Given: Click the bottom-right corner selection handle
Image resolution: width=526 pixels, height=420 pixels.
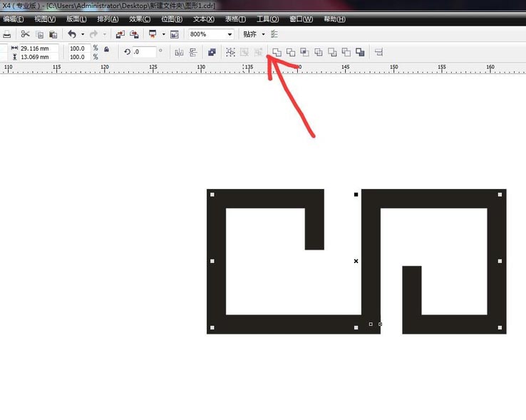Looking at the screenshot, I should click(500, 328).
